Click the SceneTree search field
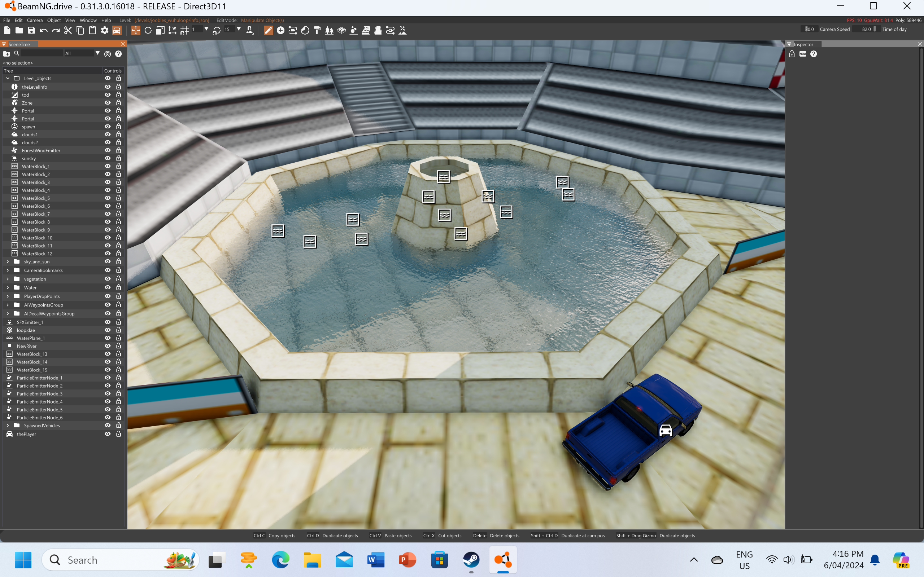Screen dimensions: 924x577 [41, 53]
